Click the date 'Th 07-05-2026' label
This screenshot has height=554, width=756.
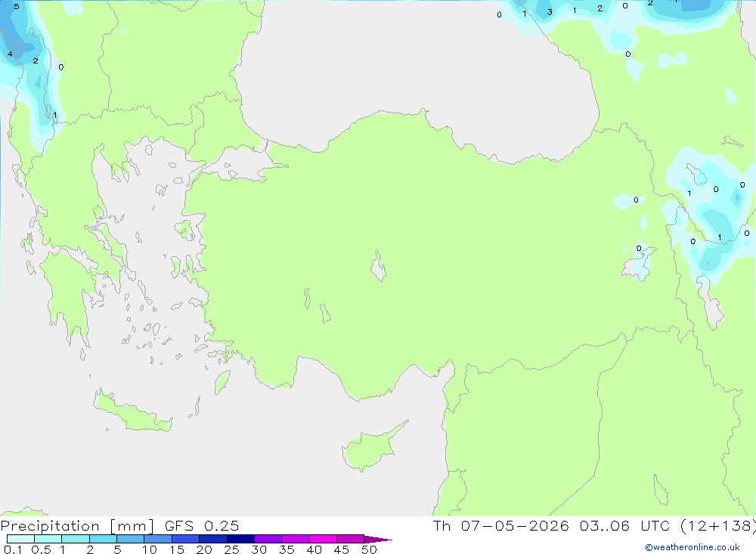(x=501, y=525)
